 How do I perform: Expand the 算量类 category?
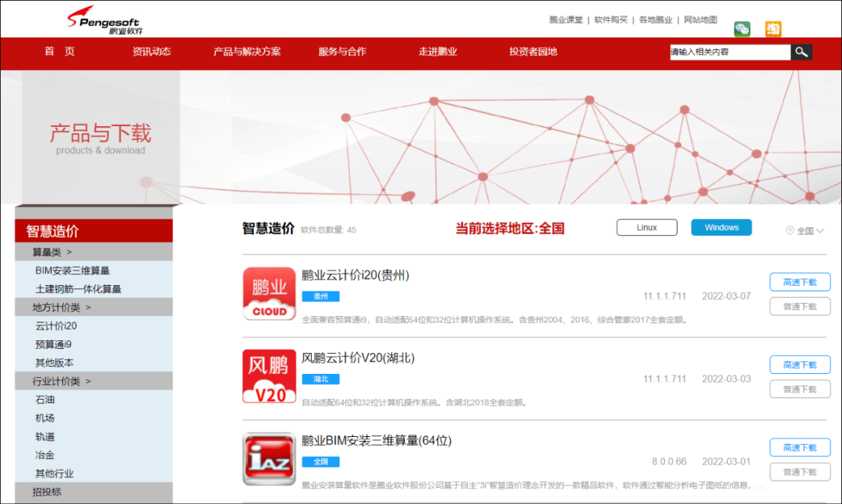[94, 252]
